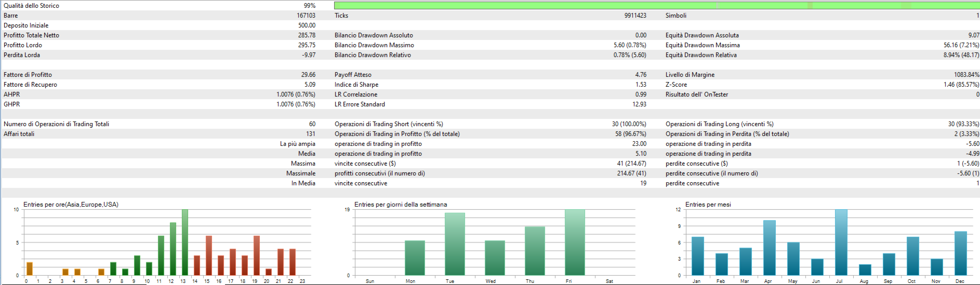980x285 pixels.
Task: Click the Fattore di Profitto row label
Action: coord(28,75)
